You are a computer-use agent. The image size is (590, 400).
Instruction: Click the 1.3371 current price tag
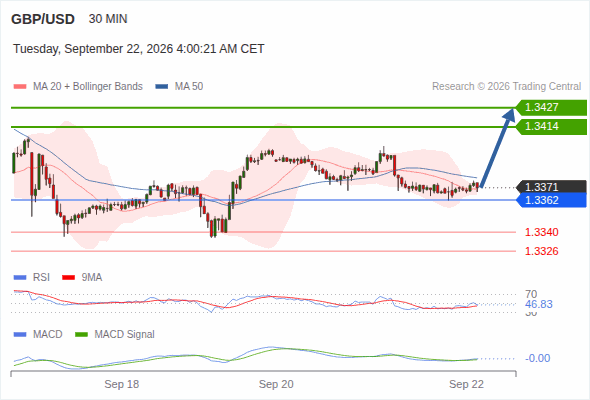[551, 187]
